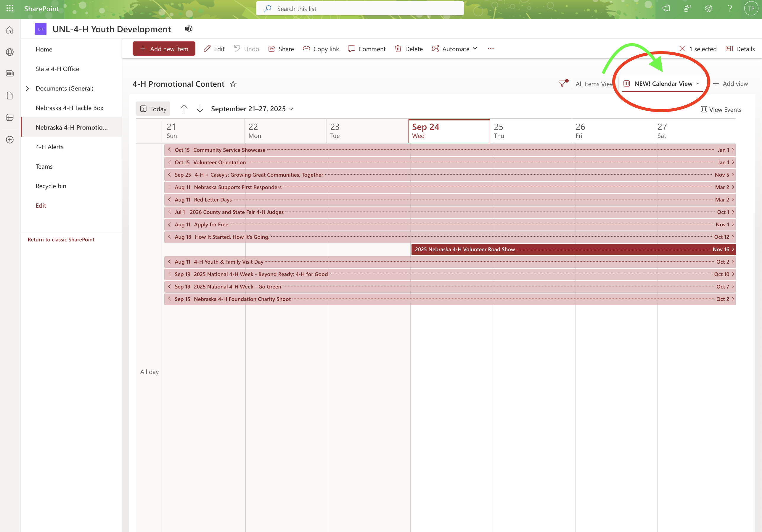Click the filter funnel icon
762x532 pixels.
click(562, 83)
